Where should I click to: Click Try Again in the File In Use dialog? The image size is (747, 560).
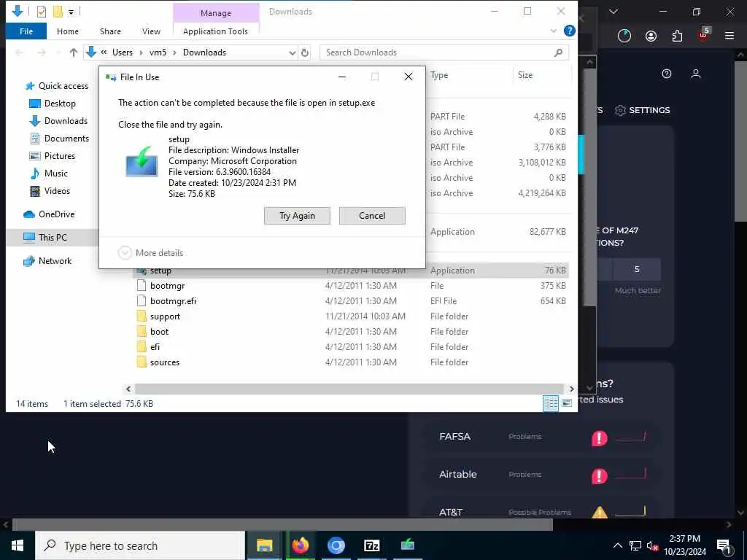point(297,216)
